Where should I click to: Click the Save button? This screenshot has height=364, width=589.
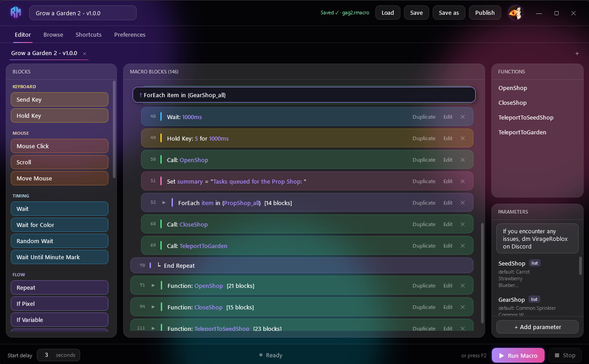click(x=417, y=13)
